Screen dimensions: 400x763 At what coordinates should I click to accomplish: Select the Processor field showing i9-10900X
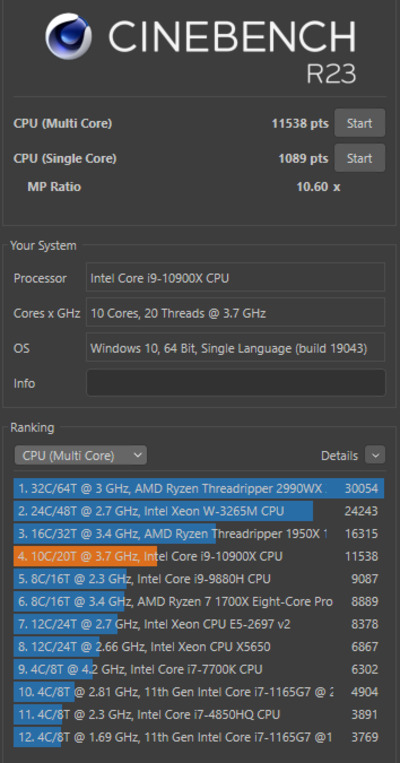click(236, 278)
